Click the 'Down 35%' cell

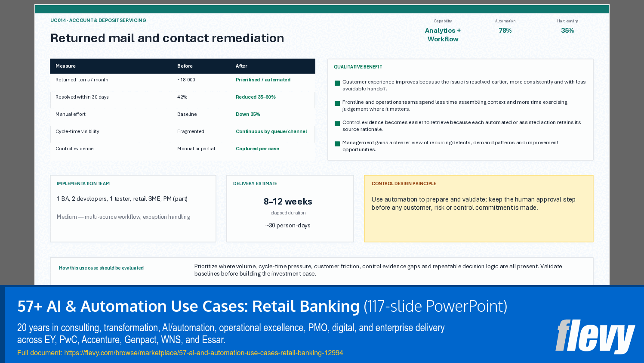pos(248,114)
